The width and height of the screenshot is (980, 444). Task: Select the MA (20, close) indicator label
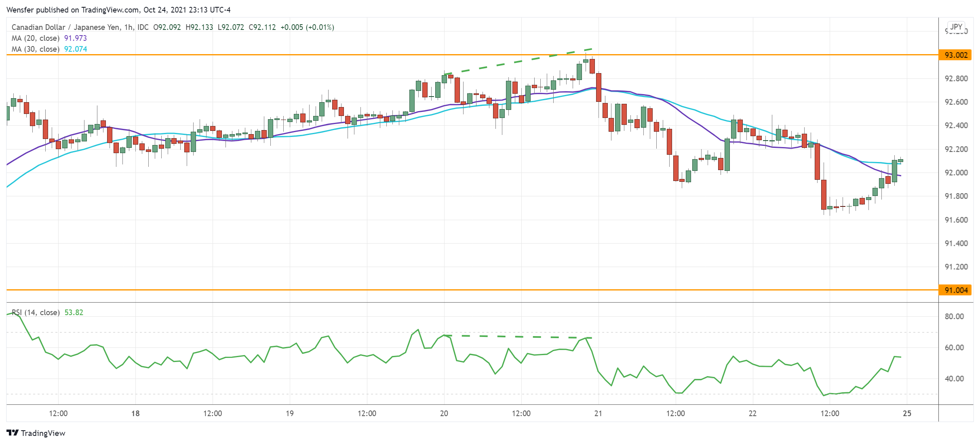[36, 38]
